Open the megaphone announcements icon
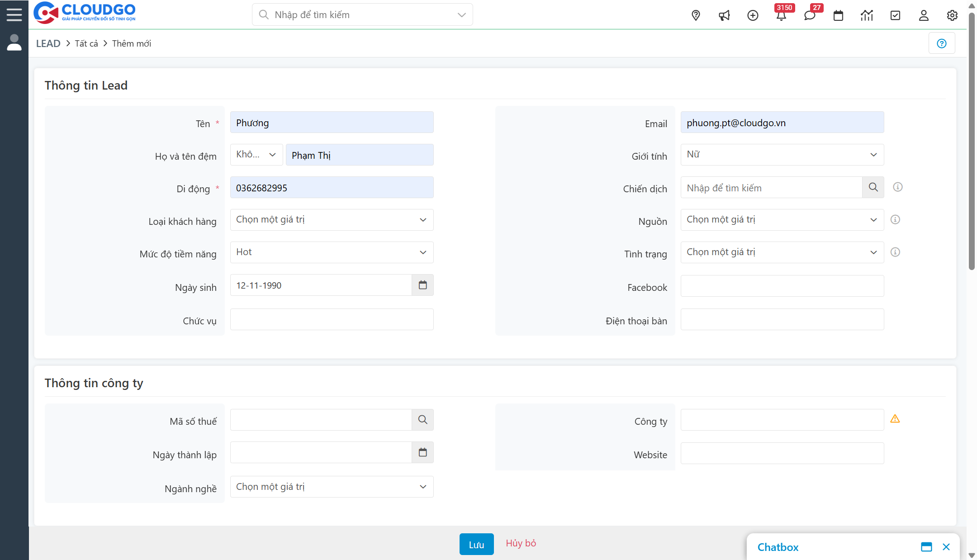This screenshot has width=977, height=560. pyautogui.click(x=724, y=15)
